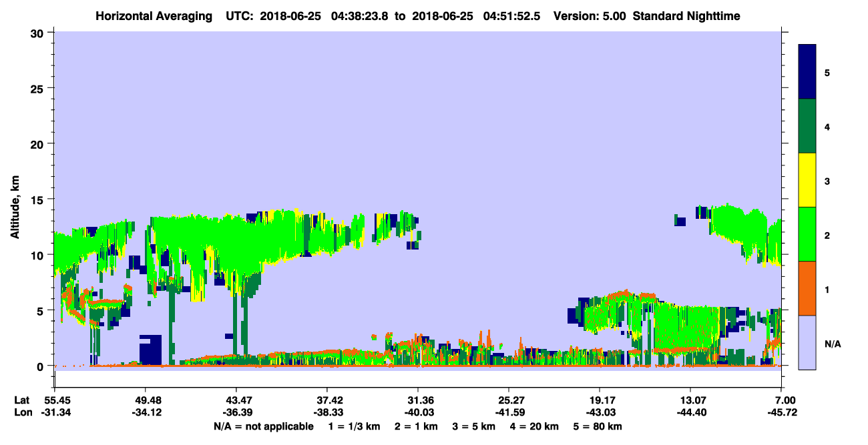Click the latitude value 55.45
The height and width of the screenshot is (445, 868).
coord(55,400)
